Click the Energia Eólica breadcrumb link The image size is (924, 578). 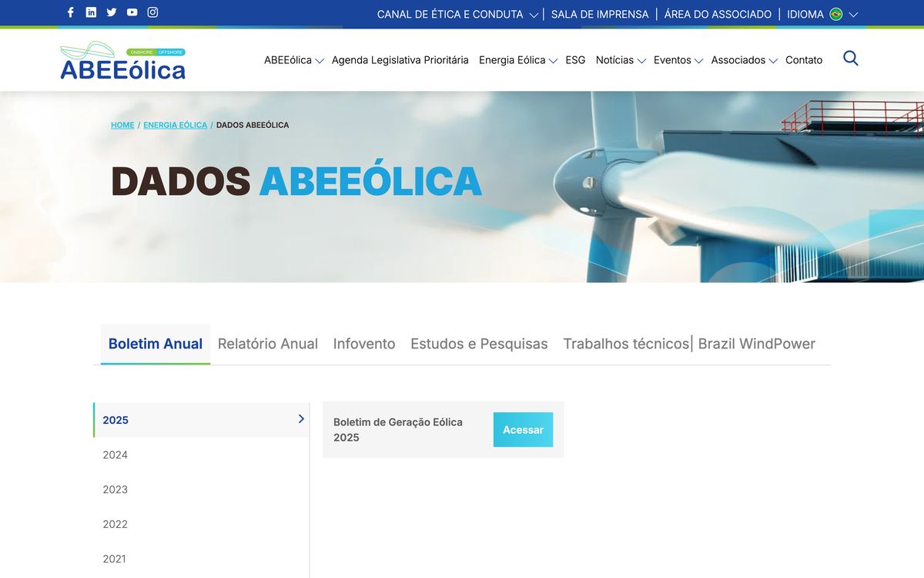coord(175,125)
